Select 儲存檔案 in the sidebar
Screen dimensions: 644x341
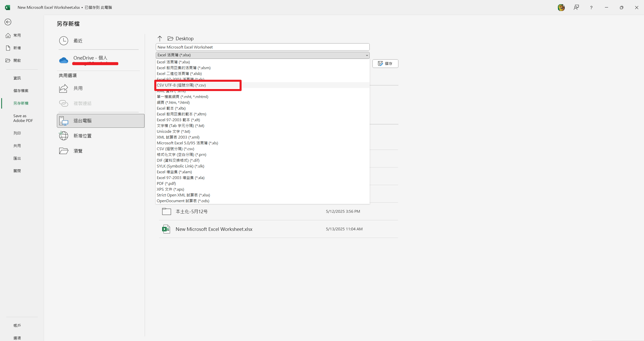(21, 91)
